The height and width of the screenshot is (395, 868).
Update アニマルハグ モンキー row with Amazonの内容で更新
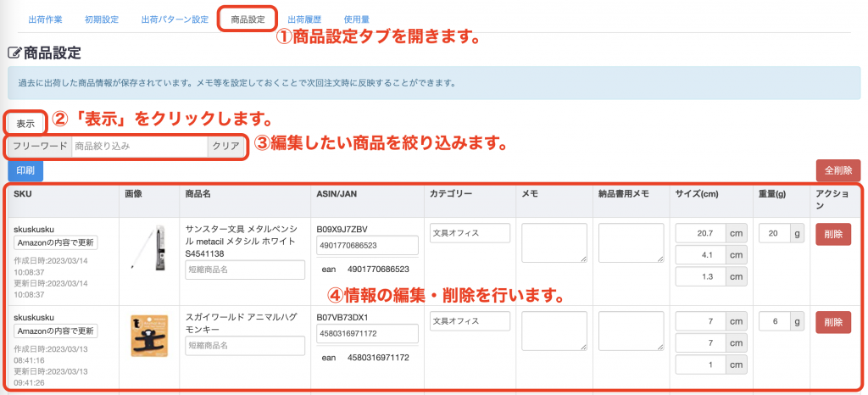pyautogui.click(x=56, y=331)
